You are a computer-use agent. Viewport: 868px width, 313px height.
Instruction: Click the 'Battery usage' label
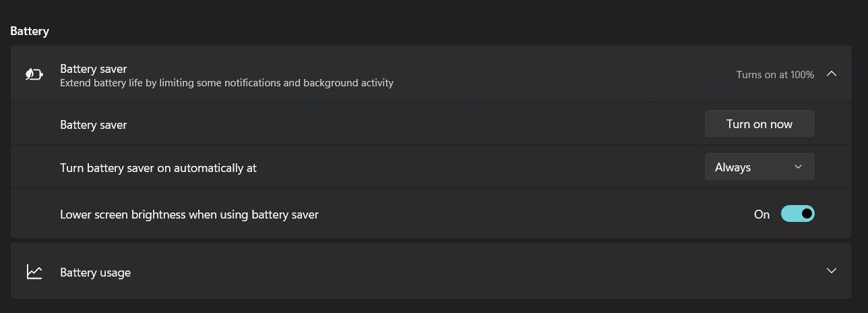(x=95, y=273)
